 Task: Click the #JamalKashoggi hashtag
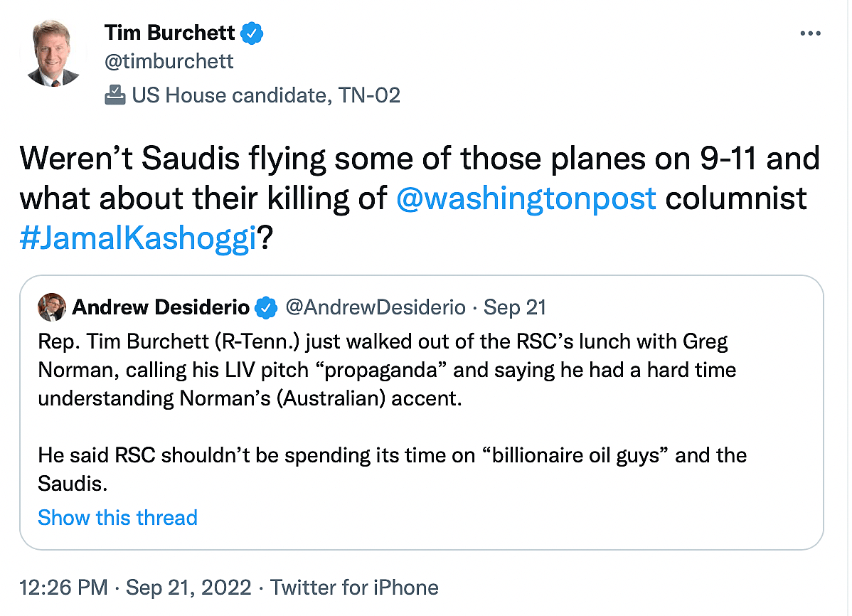point(137,239)
